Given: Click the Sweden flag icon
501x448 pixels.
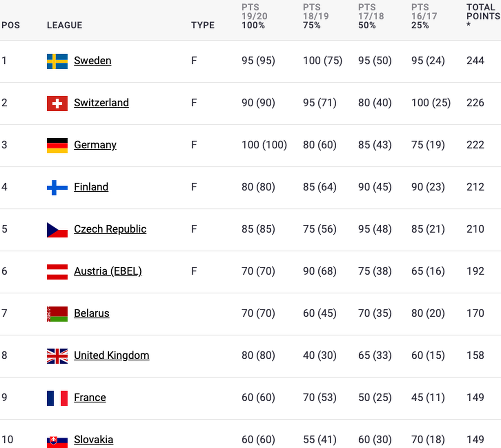Looking at the screenshot, I should (x=57, y=61).
